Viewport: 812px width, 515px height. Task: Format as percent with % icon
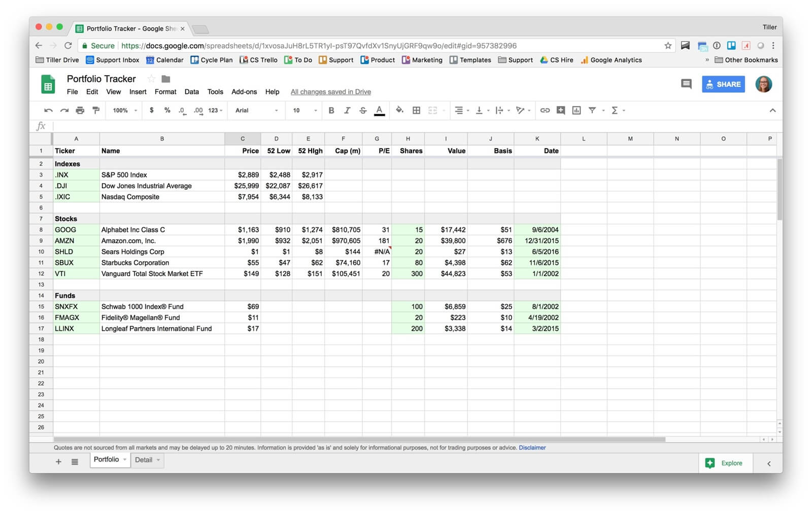click(x=167, y=110)
